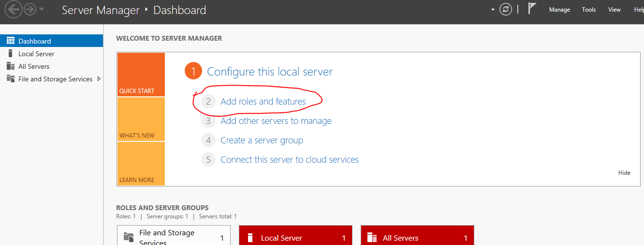Click the All Servers icon in sidebar

tap(10, 66)
